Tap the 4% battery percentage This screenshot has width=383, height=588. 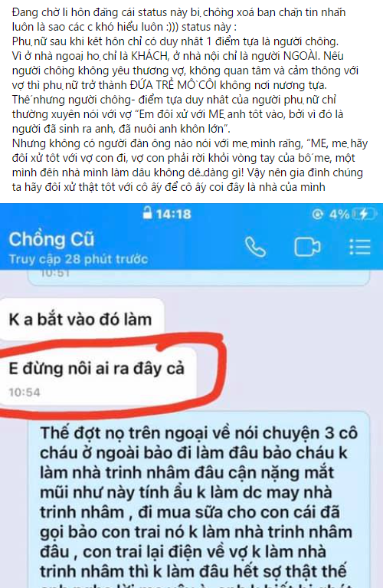[339, 214]
